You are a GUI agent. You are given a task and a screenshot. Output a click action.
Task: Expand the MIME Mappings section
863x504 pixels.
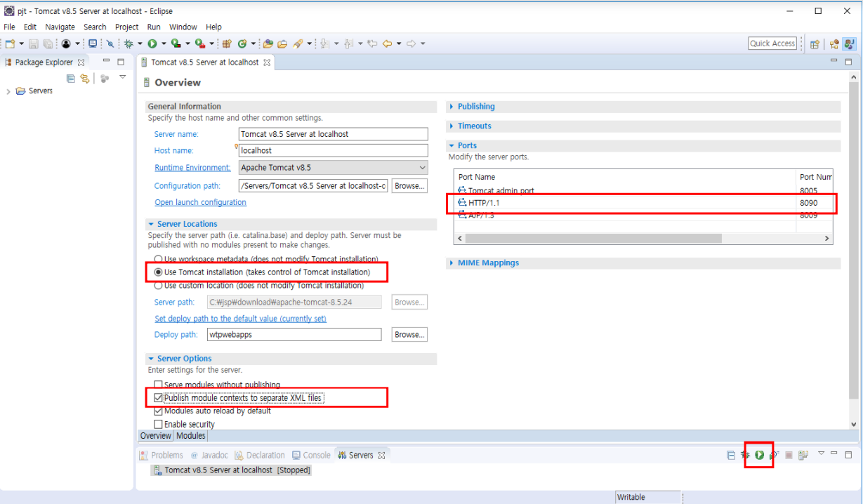click(x=452, y=263)
